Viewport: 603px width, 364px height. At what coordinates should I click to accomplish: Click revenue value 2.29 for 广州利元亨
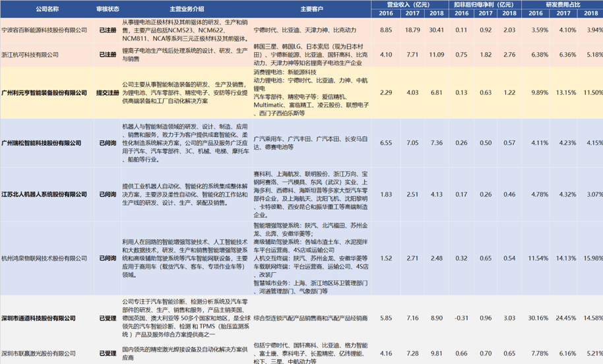point(386,92)
